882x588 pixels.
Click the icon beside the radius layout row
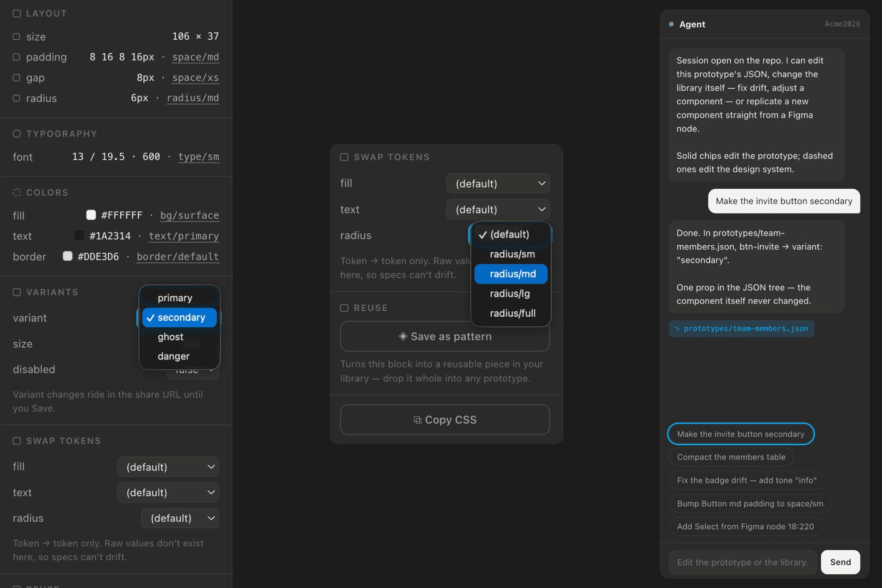pos(17,98)
